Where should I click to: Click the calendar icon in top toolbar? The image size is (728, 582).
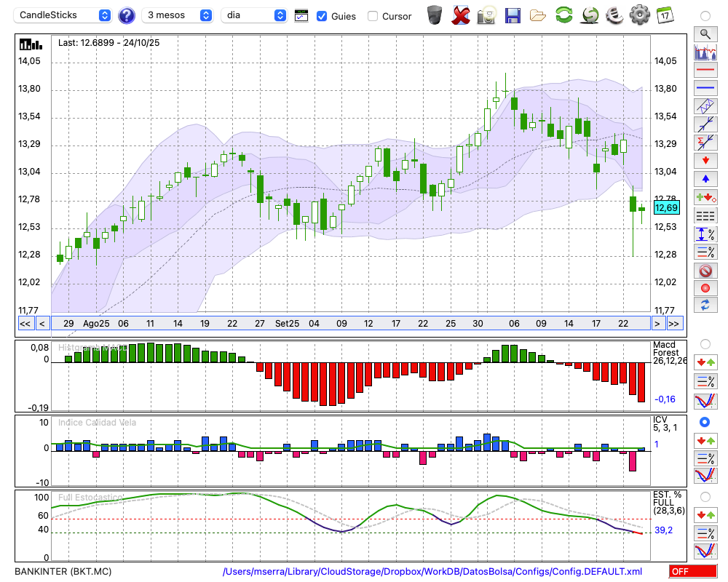coord(664,15)
